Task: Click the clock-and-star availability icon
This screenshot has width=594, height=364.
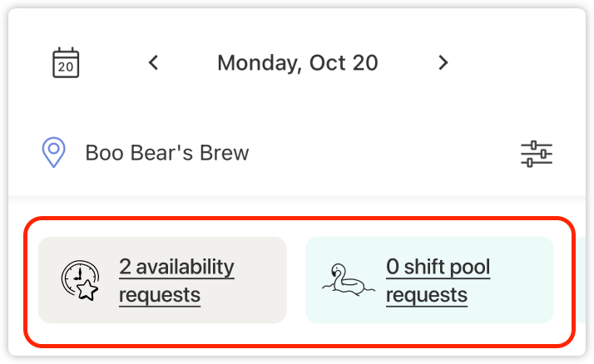Action: tap(80, 280)
